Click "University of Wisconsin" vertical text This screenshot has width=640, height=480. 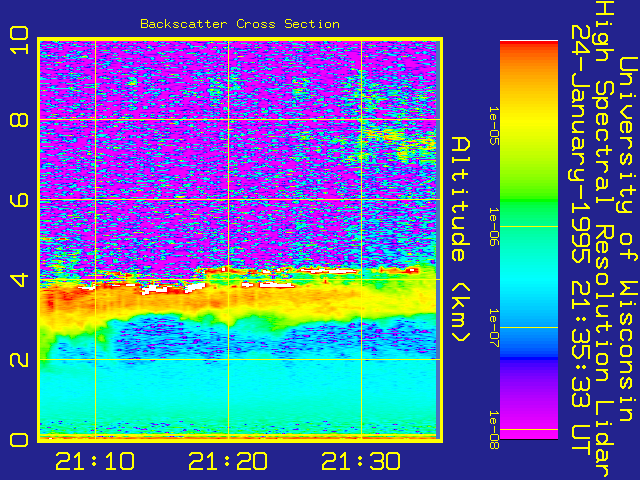click(628, 240)
